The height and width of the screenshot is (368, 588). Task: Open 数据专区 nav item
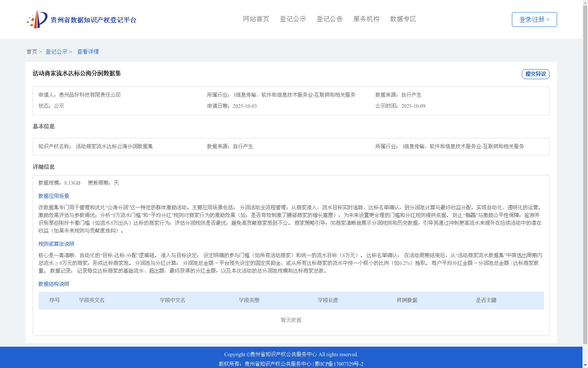(403, 19)
